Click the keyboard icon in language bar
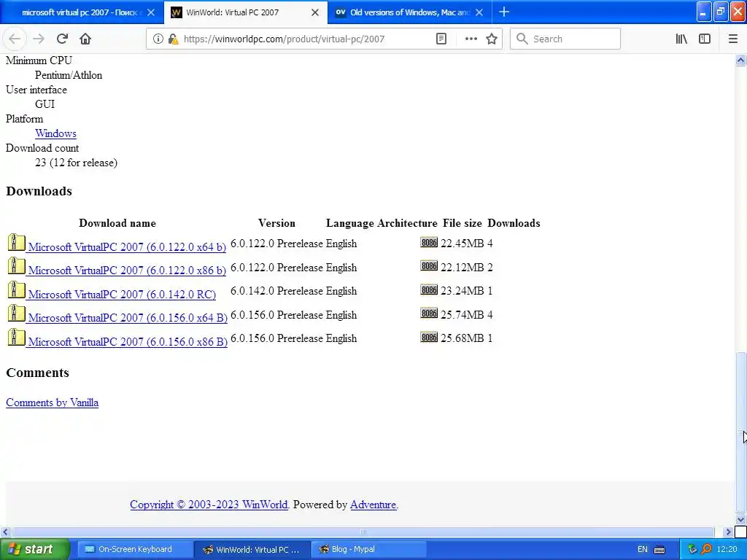The height and width of the screenshot is (560, 747). pos(659,550)
